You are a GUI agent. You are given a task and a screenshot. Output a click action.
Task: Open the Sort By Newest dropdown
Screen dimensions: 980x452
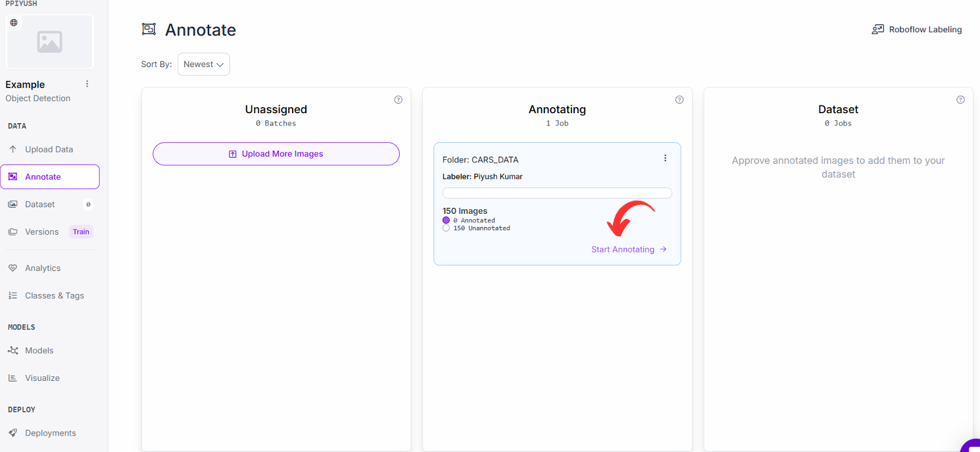click(x=204, y=64)
